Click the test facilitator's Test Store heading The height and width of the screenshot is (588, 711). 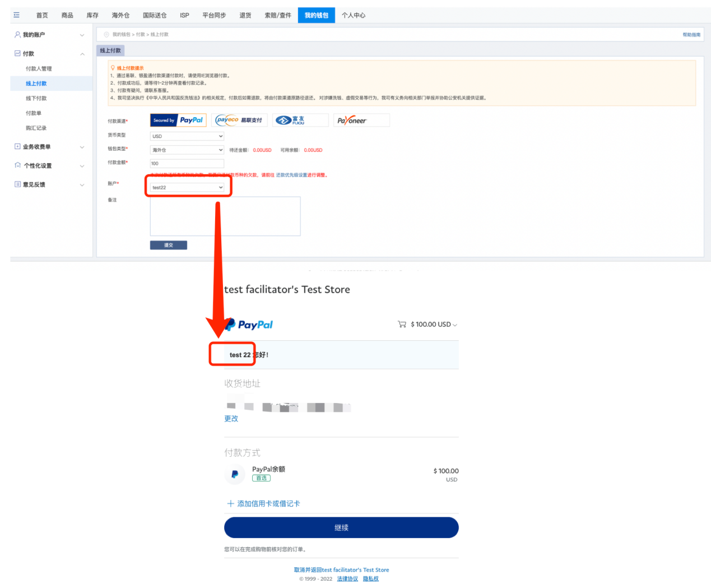[x=287, y=290]
